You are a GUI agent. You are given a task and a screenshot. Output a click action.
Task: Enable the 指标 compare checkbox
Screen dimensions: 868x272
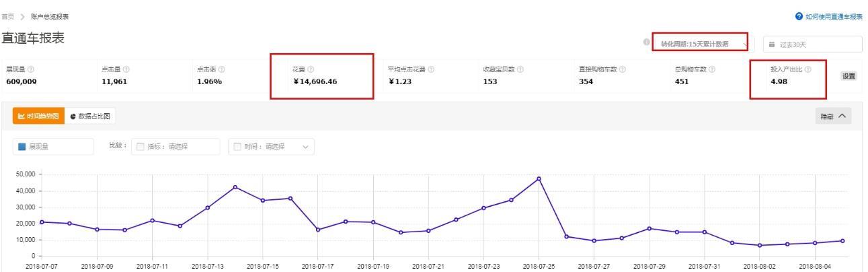click(x=141, y=147)
